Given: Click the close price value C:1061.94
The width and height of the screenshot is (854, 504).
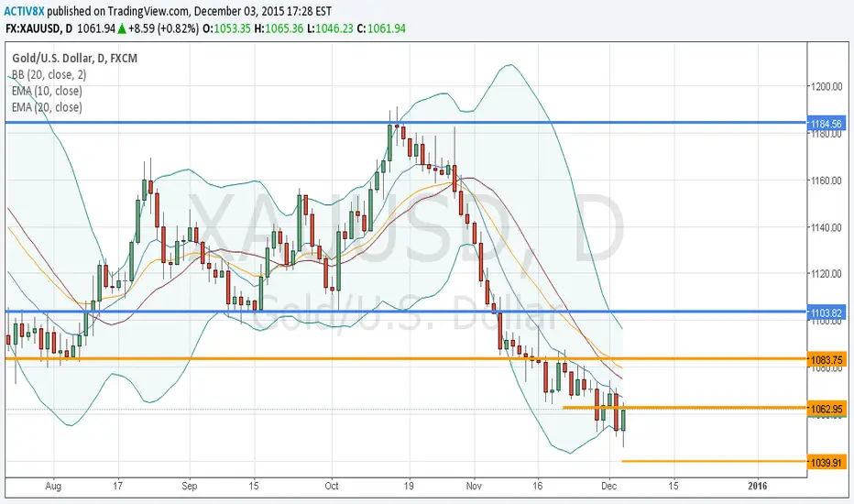Looking at the screenshot, I should (x=381, y=28).
